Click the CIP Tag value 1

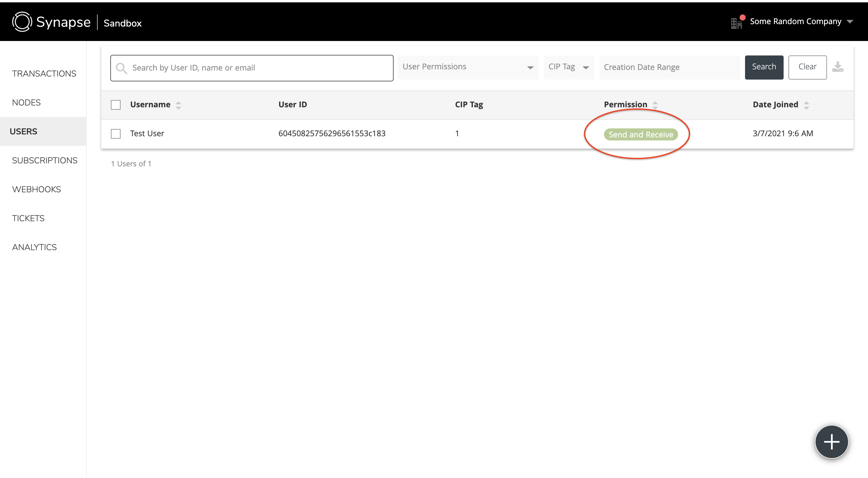(x=457, y=134)
